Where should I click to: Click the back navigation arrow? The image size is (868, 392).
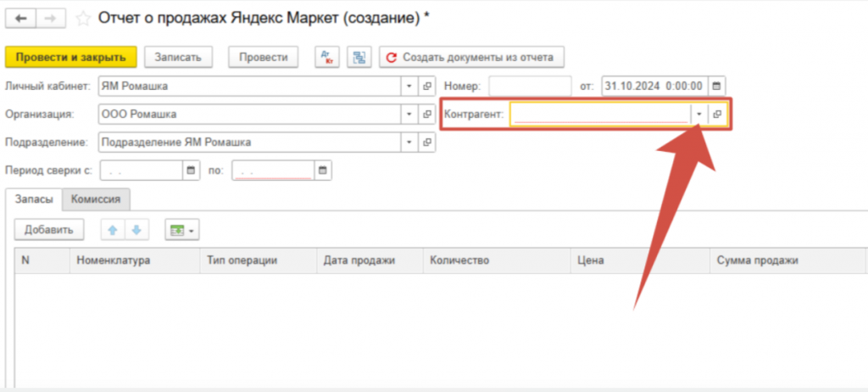(21, 17)
